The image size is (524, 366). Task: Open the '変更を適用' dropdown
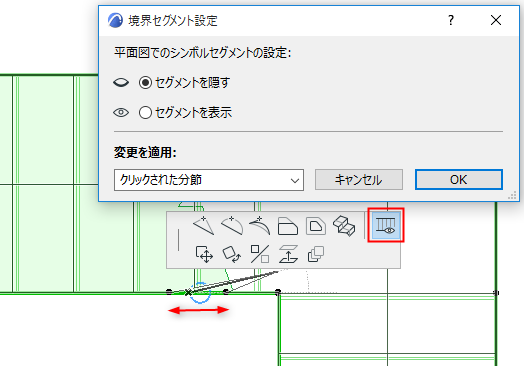pyautogui.click(x=209, y=180)
